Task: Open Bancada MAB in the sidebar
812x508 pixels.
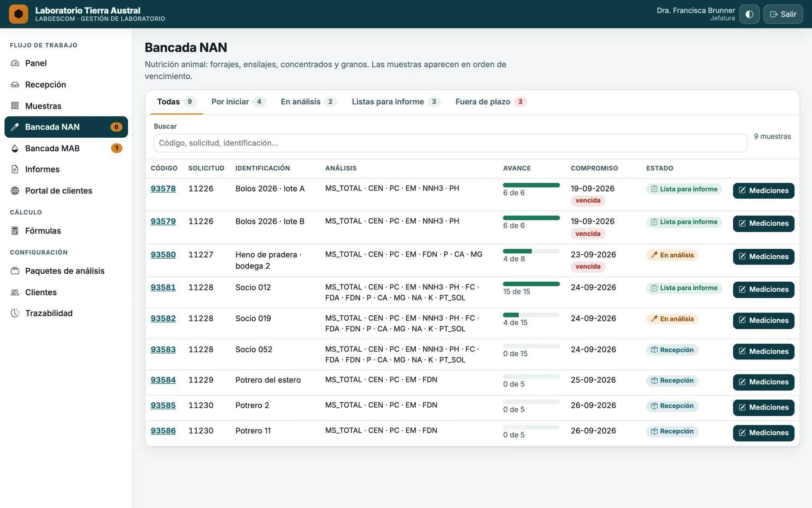Action: (x=66, y=148)
